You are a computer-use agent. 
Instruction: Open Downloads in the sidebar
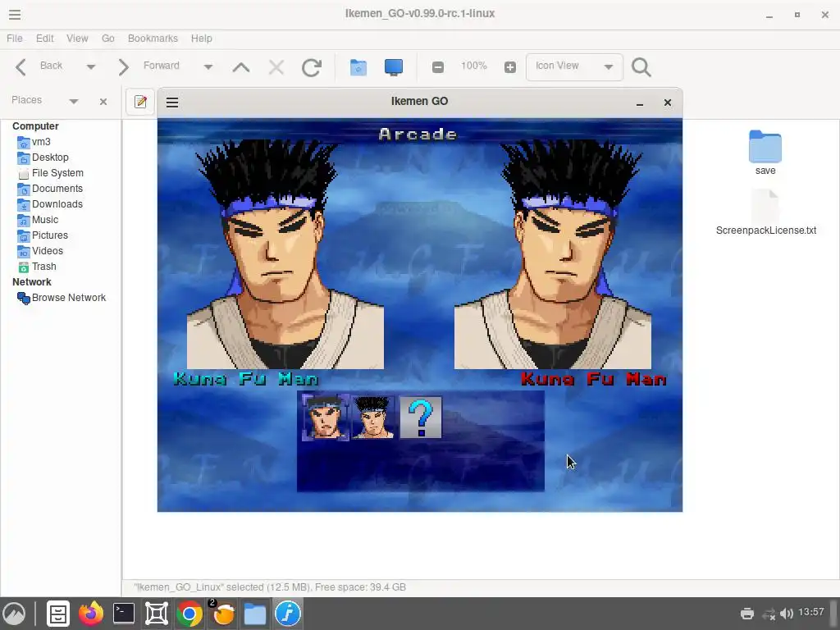[57, 204]
